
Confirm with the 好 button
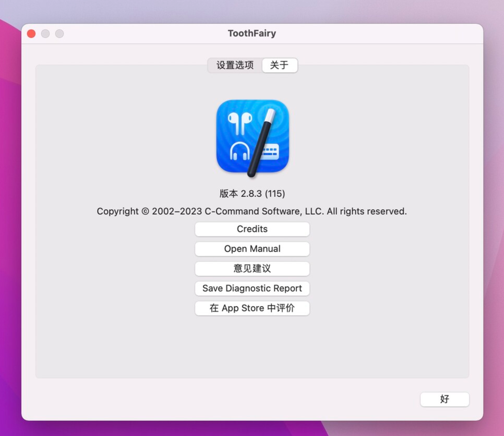445,399
